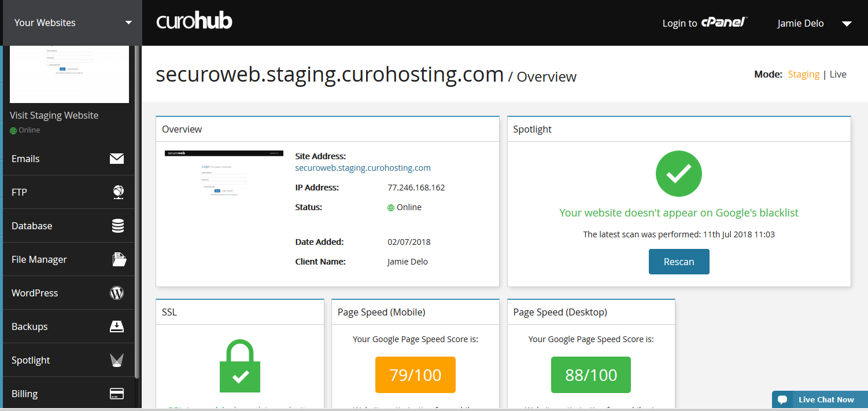Click the green Online globe icon in sidebar
The image size is (868, 411).
[x=13, y=131]
